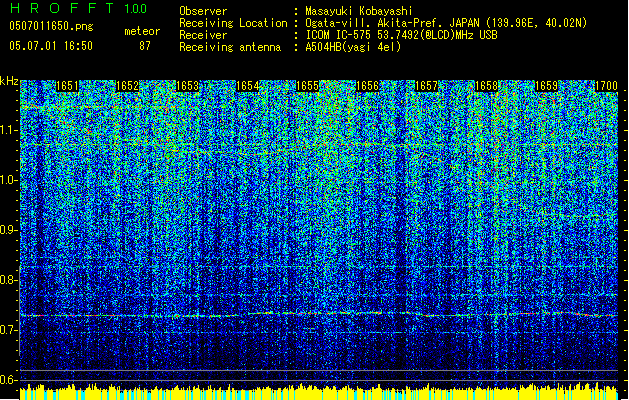Click the 1656 time marker
The height and width of the screenshot is (400, 629).
[367, 86]
